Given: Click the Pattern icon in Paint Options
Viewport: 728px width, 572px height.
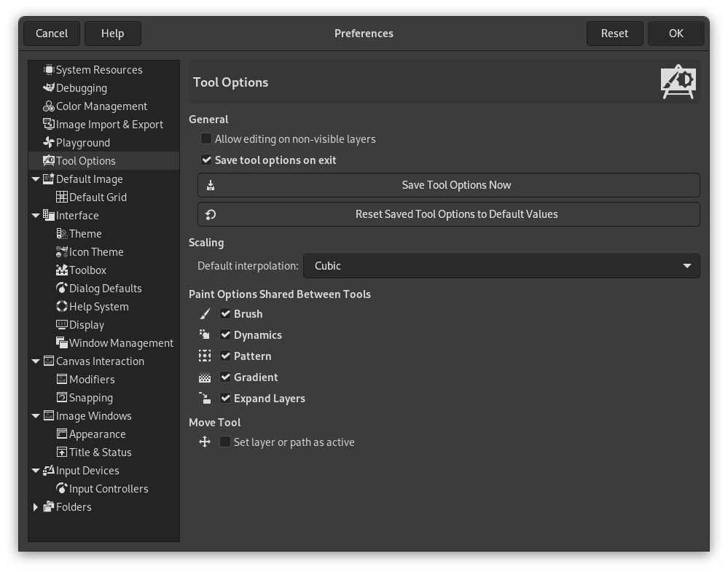Looking at the screenshot, I should click(x=205, y=356).
